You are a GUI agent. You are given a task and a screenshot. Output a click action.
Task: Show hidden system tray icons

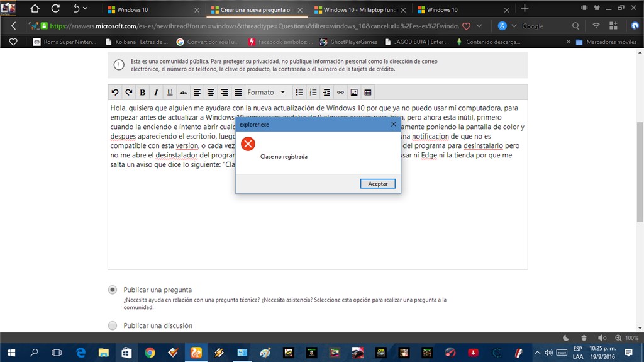[x=537, y=353]
